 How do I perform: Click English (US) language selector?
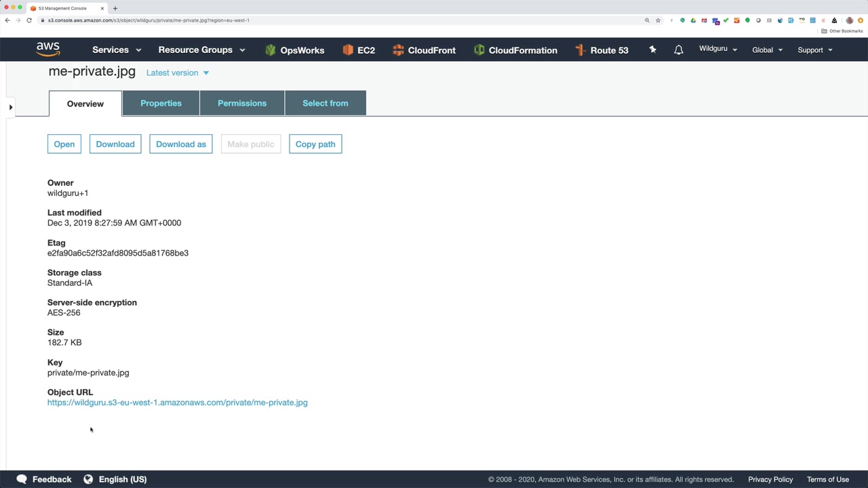[123, 479]
